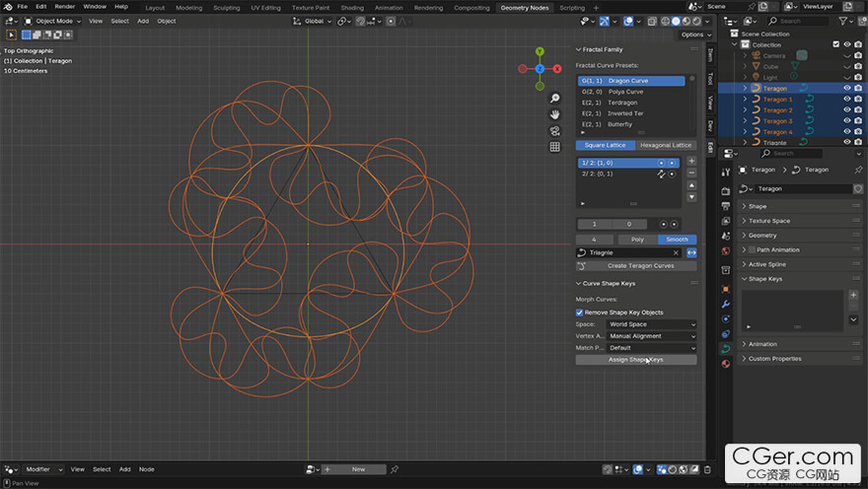This screenshot has width=868, height=489.
Task: Open the World properties tab
Action: coord(726,250)
